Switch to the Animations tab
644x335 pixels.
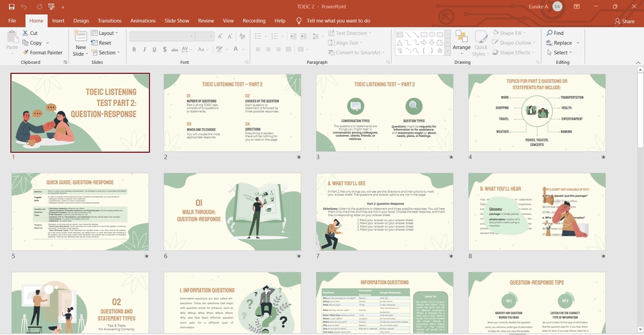pyautogui.click(x=143, y=21)
